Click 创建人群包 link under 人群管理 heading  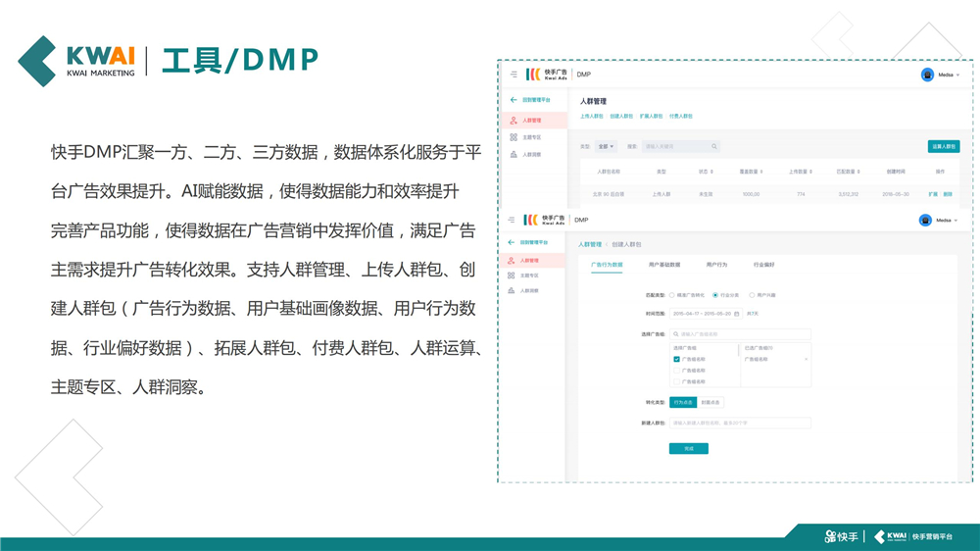pyautogui.click(x=621, y=116)
